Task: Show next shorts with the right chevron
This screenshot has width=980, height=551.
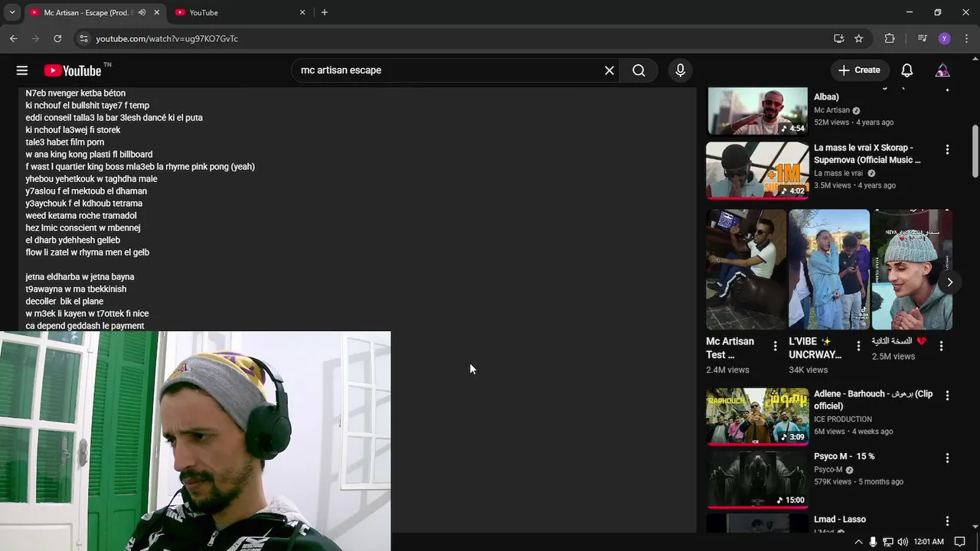Action: 949,282
